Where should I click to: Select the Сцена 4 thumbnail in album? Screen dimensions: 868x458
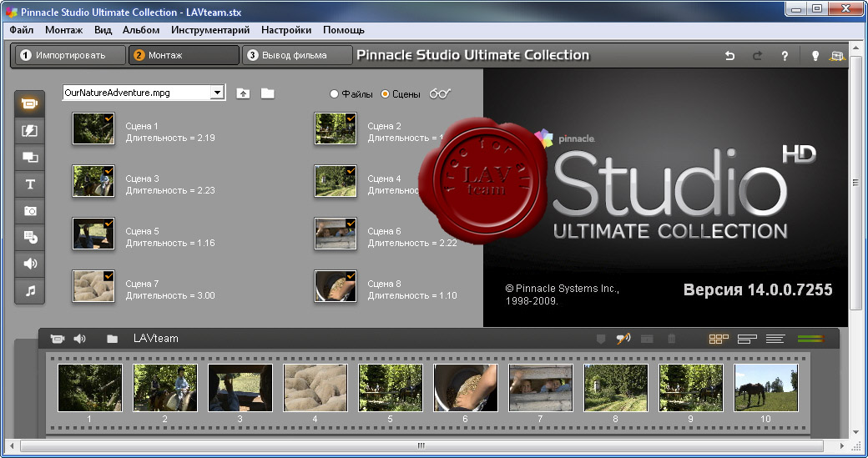(x=336, y=181)
